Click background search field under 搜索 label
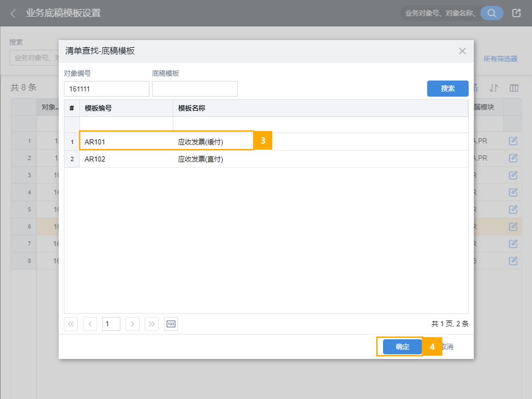The image size is (532, 399). point(35,58)
